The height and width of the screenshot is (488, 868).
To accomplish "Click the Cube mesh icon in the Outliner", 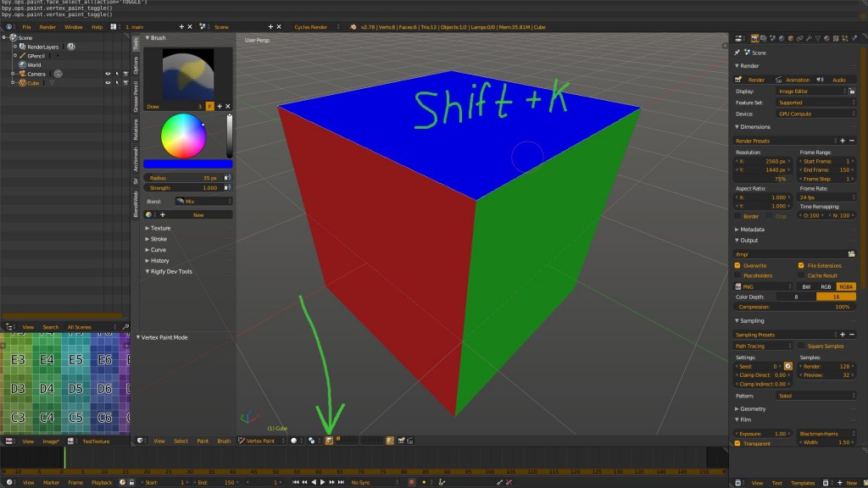I will pyautogui.click(x=24, y=83).
